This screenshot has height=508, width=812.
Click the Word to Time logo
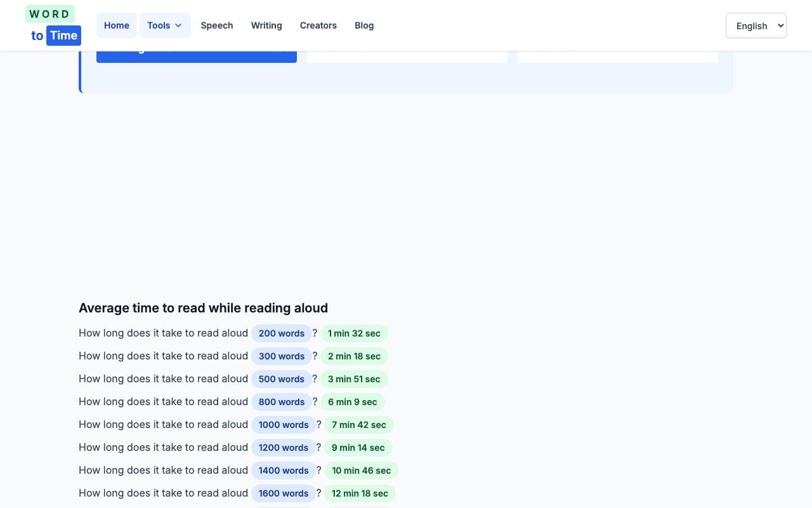tap(53, 25)
